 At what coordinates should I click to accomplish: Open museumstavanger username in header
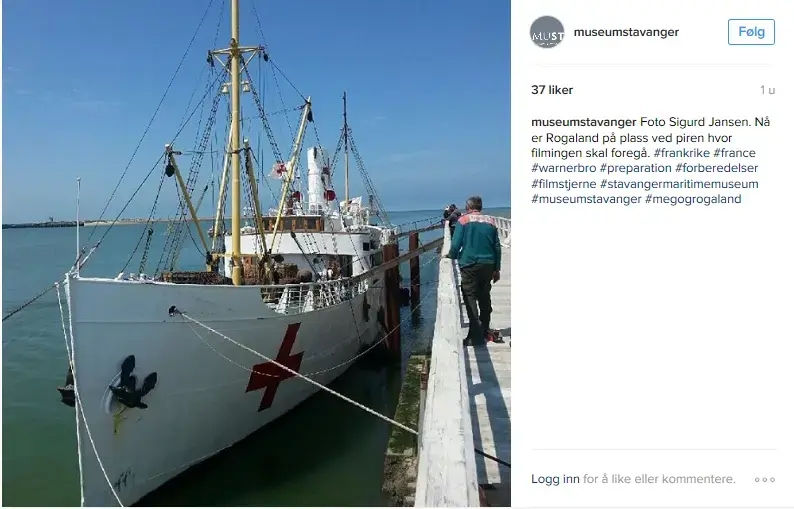626,32
